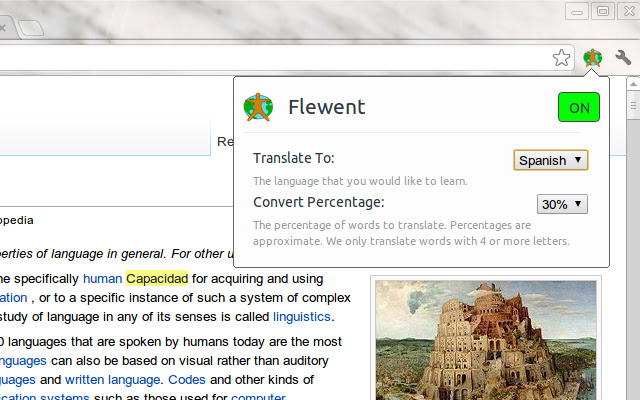This screenshot has width=640, height=400.
Task: Click the highlighted word Capacidad
Action: pyautogui.click(x=157, y=279)
